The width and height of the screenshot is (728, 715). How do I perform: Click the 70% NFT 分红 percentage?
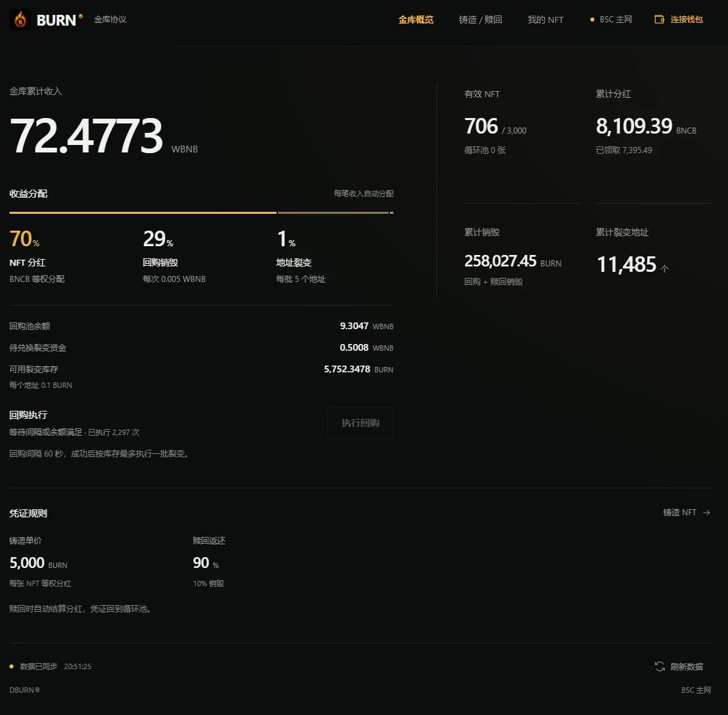(24, 239)
